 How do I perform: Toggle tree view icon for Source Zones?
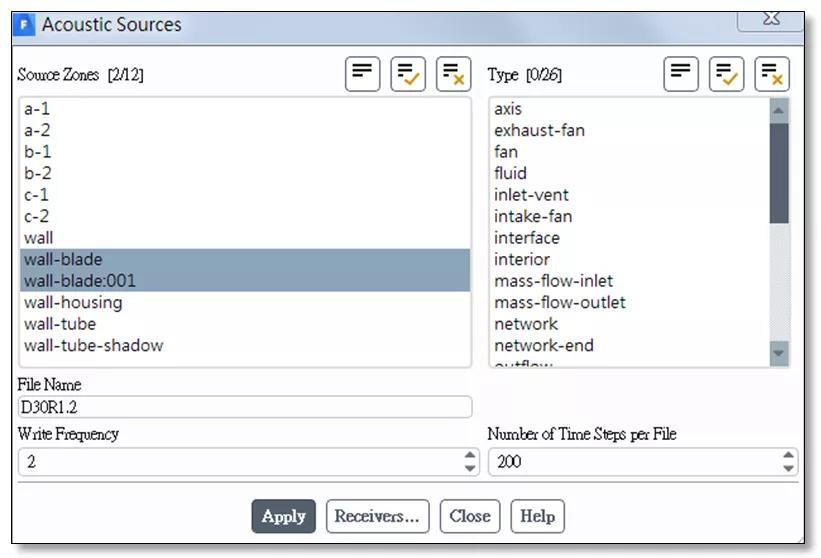coord(363,74)
